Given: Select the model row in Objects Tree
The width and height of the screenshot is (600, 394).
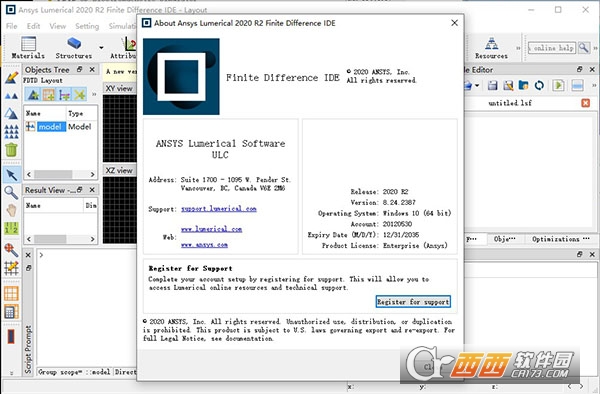Looking at the screenshot, I should point(60,127).
